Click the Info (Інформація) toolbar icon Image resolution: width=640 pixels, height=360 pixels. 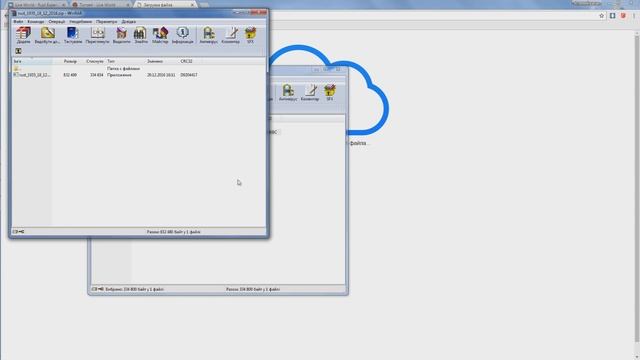click(x=182, y=35)
